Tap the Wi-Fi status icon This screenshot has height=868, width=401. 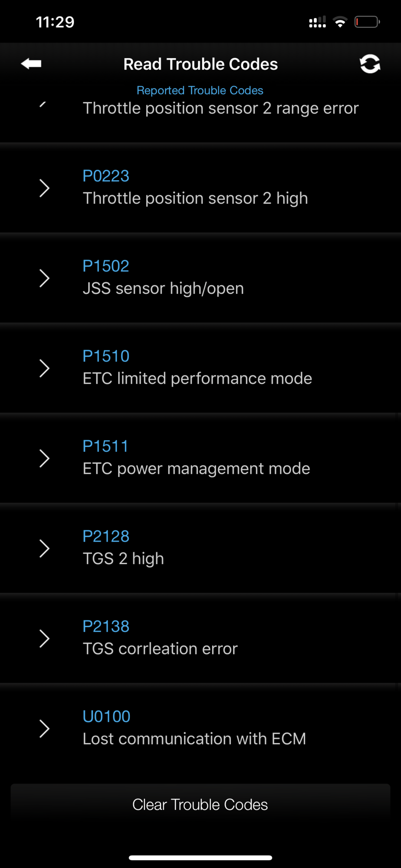[x=340, y=22]
